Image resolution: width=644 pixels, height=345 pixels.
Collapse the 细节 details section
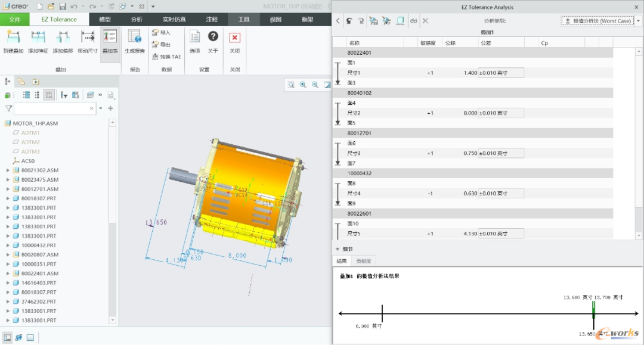tap(338, 249)
